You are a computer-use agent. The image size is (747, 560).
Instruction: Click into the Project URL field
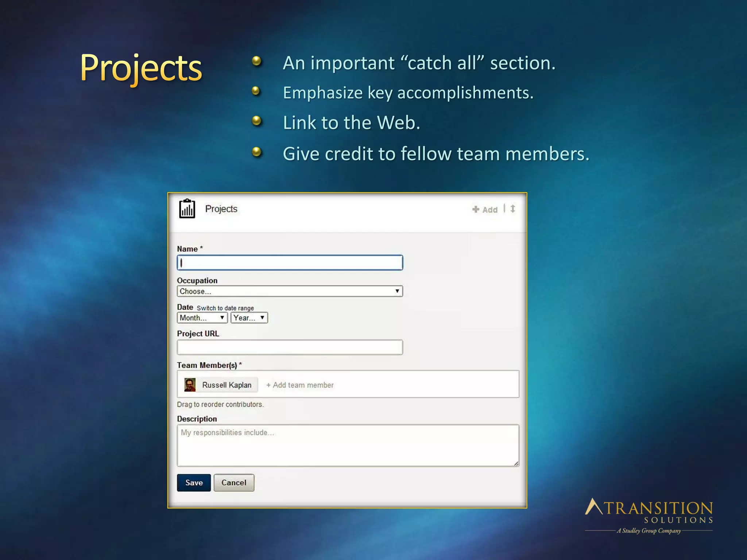[290, 347]
